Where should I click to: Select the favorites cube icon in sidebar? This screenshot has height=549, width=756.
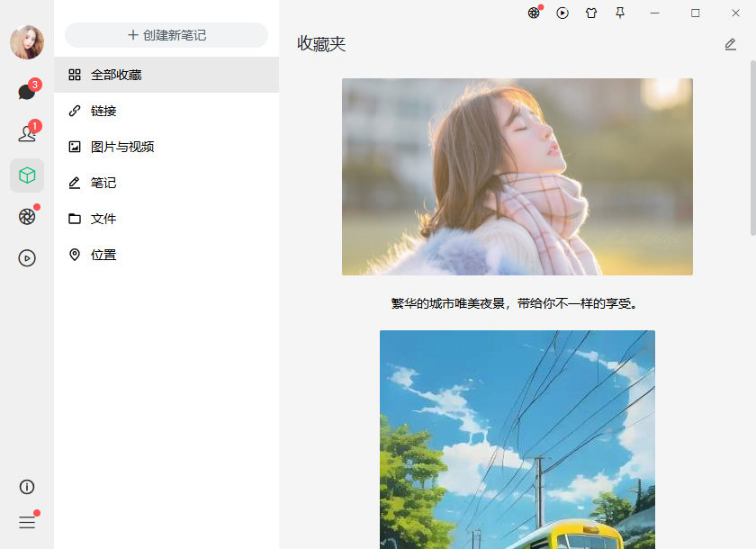(x=27, y=175)
